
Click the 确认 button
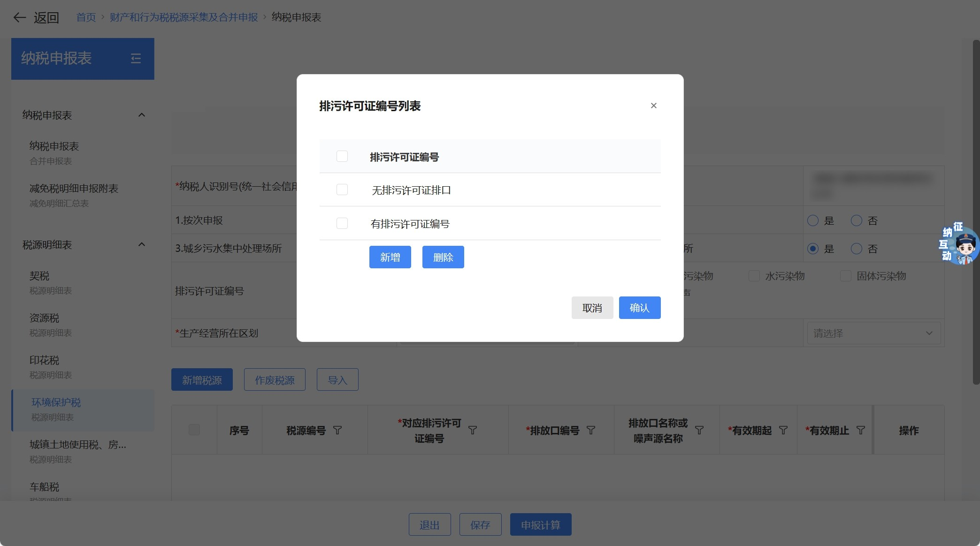coord(639,308)
